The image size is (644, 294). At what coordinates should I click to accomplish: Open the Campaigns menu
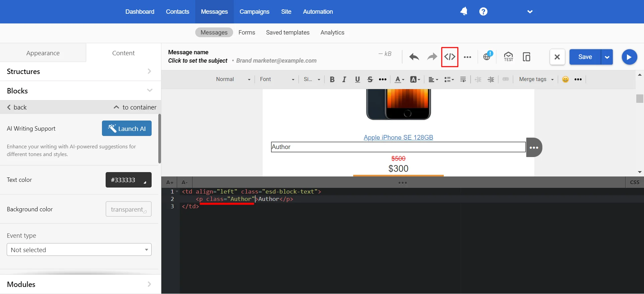(x=254, y=12)
